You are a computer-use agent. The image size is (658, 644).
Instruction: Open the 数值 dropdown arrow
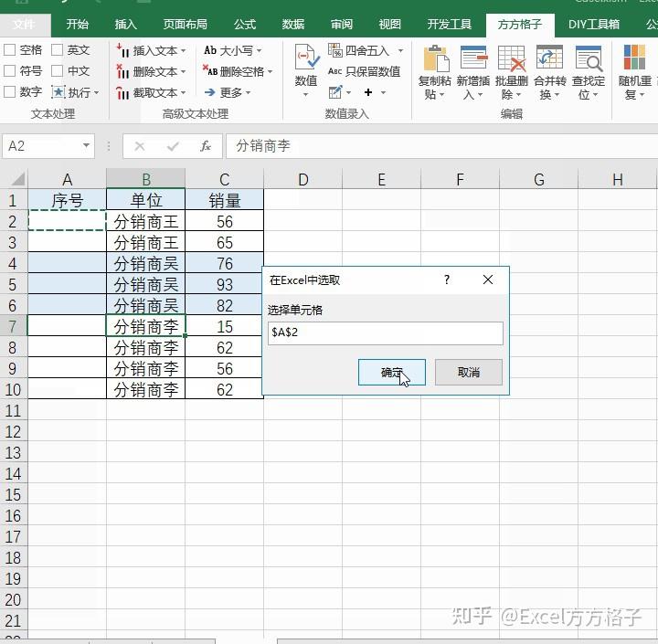click(306, 95)
